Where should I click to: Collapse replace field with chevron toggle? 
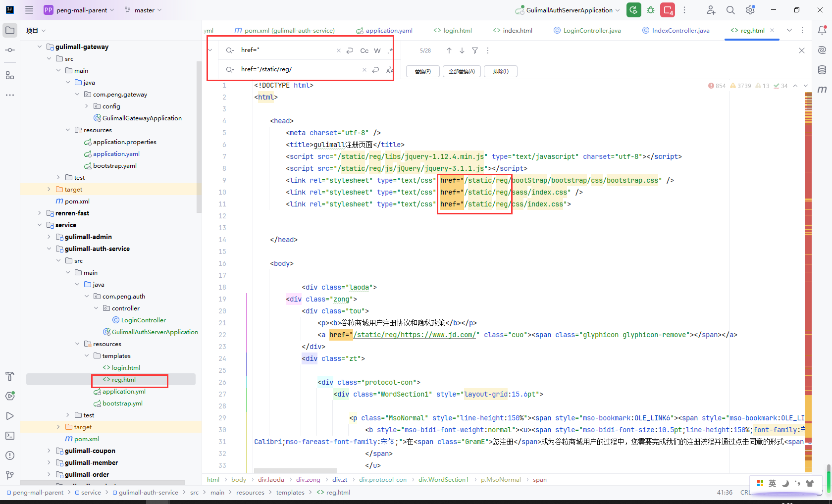coord(210,50)
